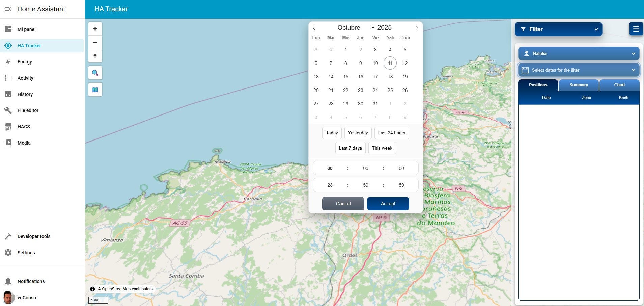
Task: Edit the start hour field 00
Action: click(x=330, y=168)
